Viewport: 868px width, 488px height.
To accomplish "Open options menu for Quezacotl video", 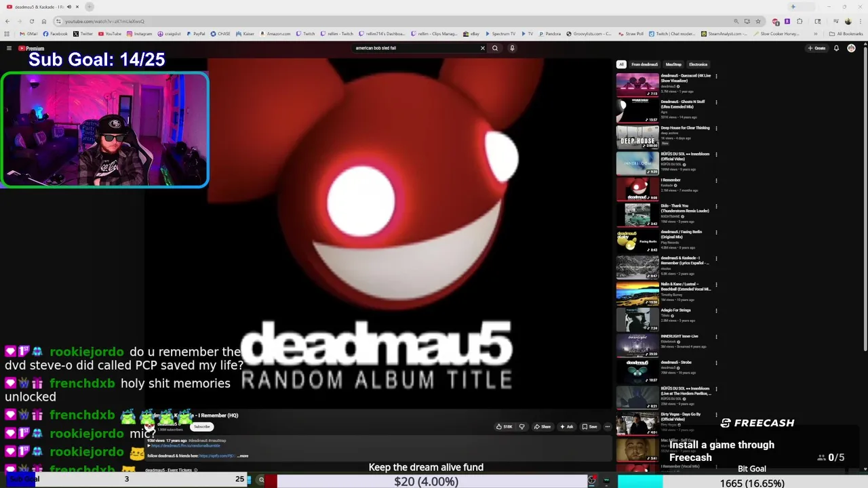I will click(716, 77).
